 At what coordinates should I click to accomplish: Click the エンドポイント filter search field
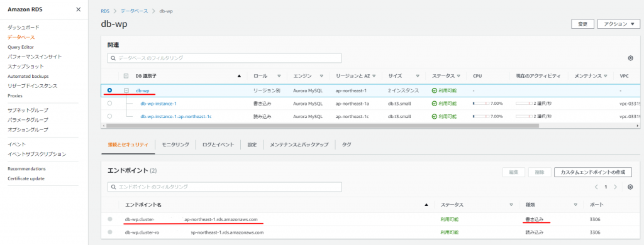point(225,187)
